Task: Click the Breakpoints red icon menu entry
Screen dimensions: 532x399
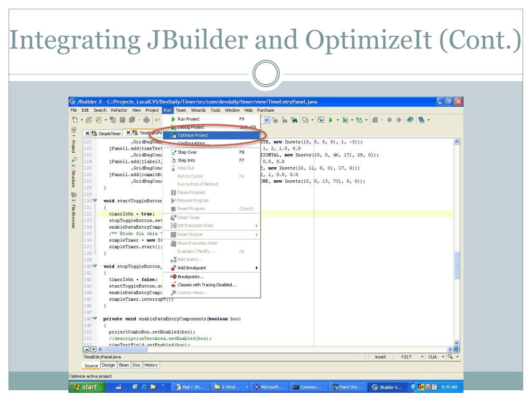Action: click(174, 276)
